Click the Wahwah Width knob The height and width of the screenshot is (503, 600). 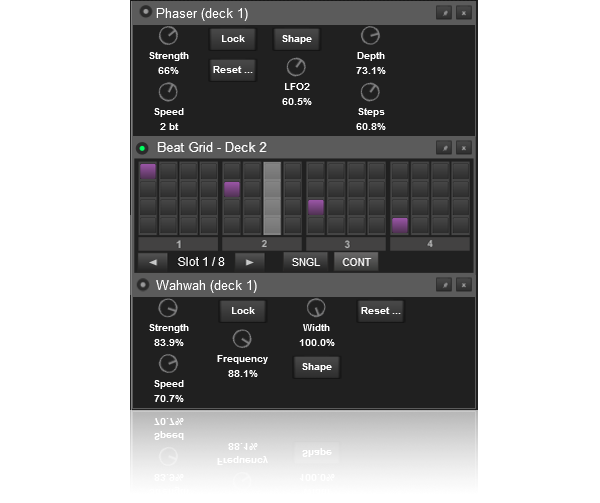[316, 308]
